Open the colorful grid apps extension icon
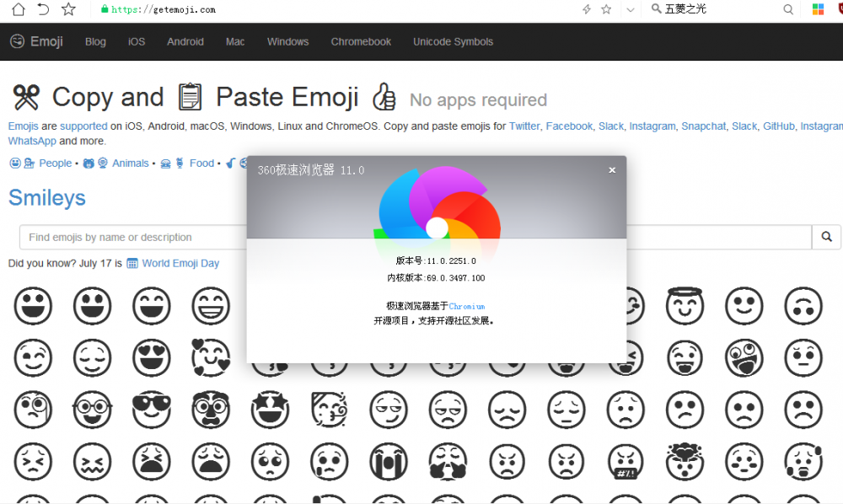843x504 pixels. pyautogui.click(x=818, y=9)
